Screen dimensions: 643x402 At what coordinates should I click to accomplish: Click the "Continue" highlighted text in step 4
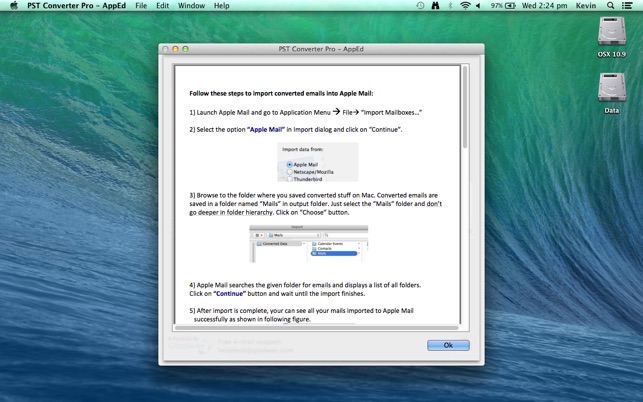[x=230, y=294]
